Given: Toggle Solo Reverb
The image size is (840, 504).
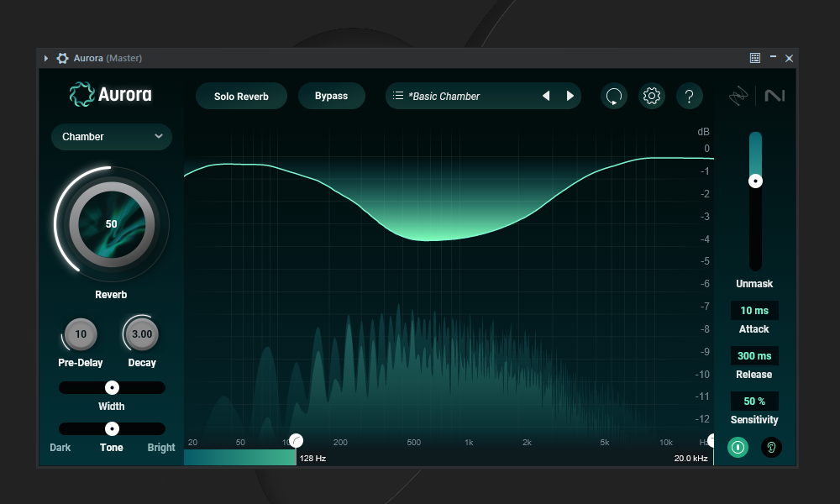Looking at the screenshot, I should (x=241, y=97).
